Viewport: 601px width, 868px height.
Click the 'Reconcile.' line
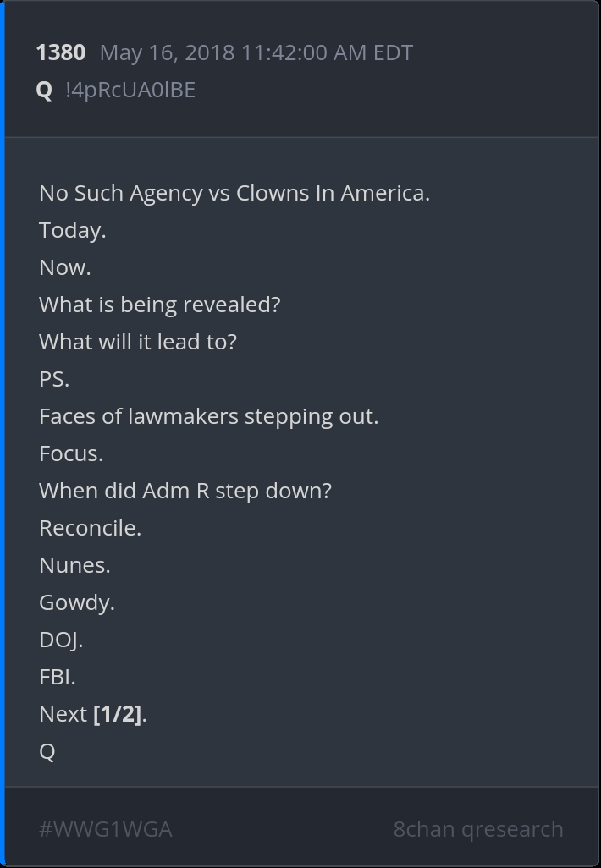point(90,528)
